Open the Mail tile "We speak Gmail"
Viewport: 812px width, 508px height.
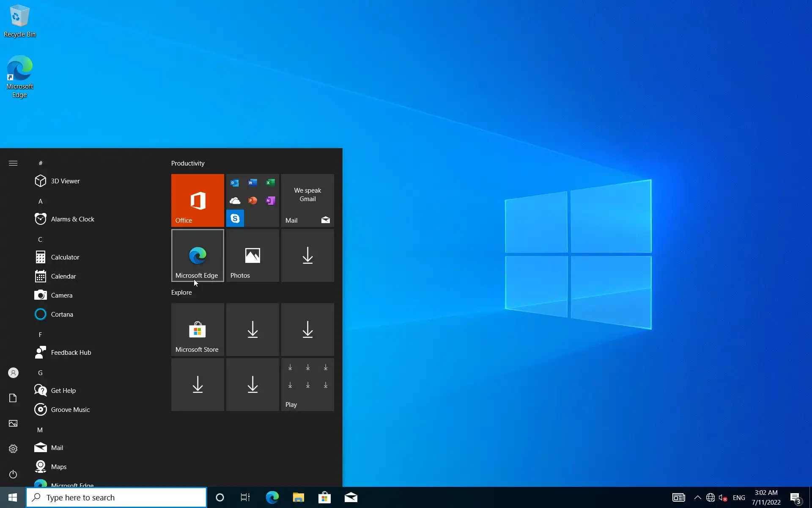[x=307, y=200]
